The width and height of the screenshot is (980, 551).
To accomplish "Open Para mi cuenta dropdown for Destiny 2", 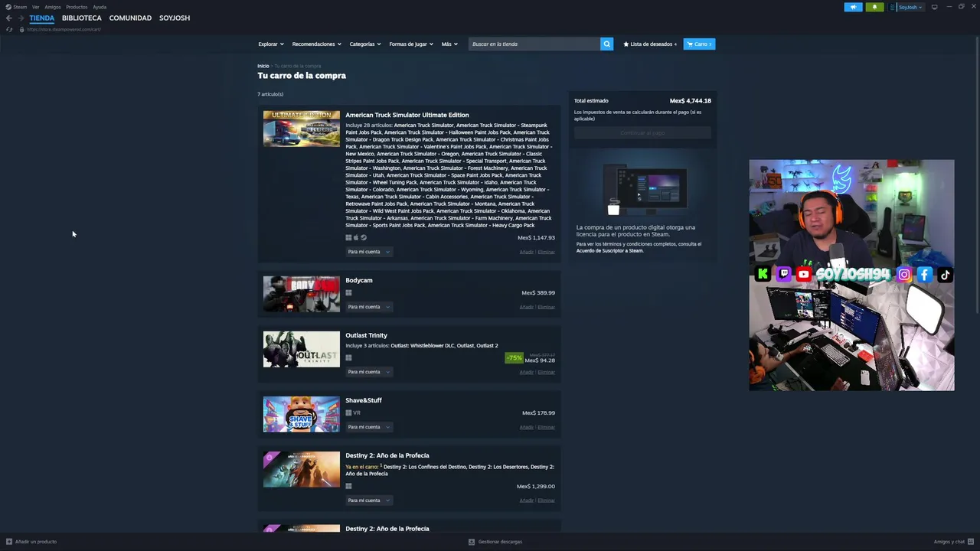I will point(368,500).
